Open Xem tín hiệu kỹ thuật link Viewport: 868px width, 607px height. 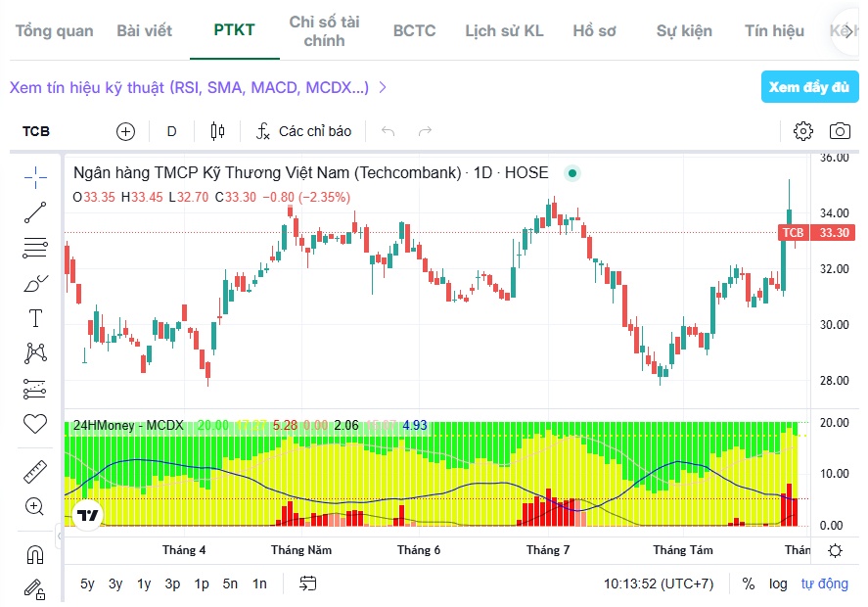(x=198, y=87)
